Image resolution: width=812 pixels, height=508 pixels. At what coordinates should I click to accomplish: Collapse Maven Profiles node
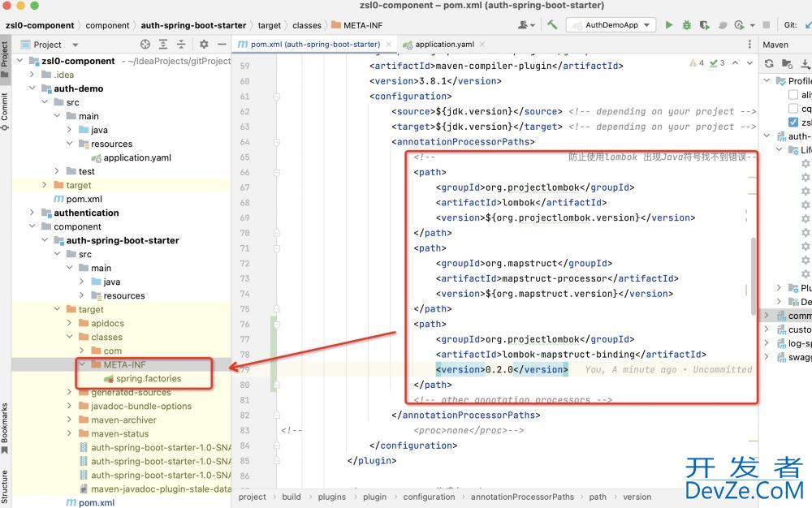tap(767, 80)
